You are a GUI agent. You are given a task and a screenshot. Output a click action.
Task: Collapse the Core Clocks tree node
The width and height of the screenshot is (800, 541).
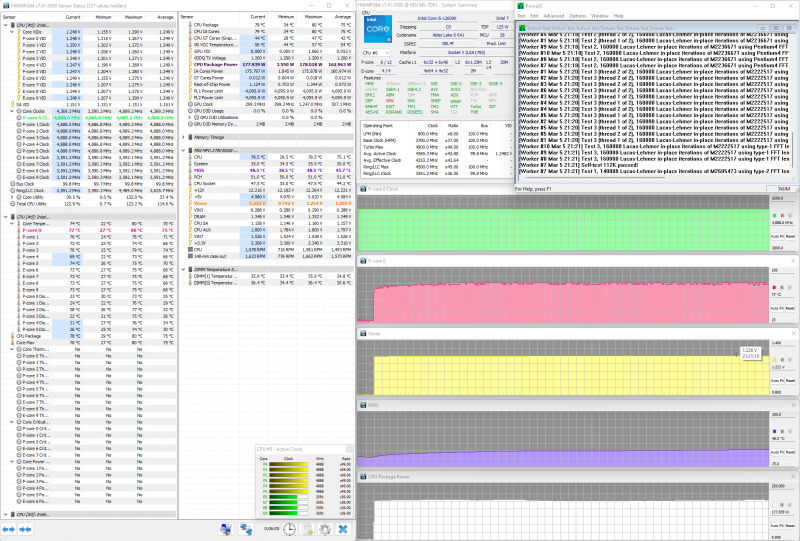pyautogui.click(x=12, y=111)
